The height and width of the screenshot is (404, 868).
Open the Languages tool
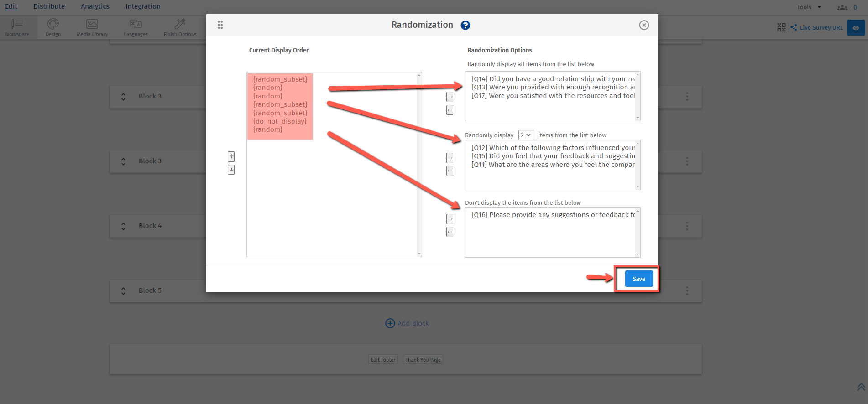click(136, 27)
